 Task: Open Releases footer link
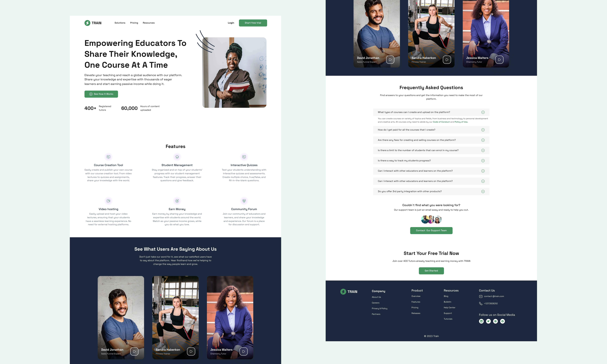[x=416, y=313]
